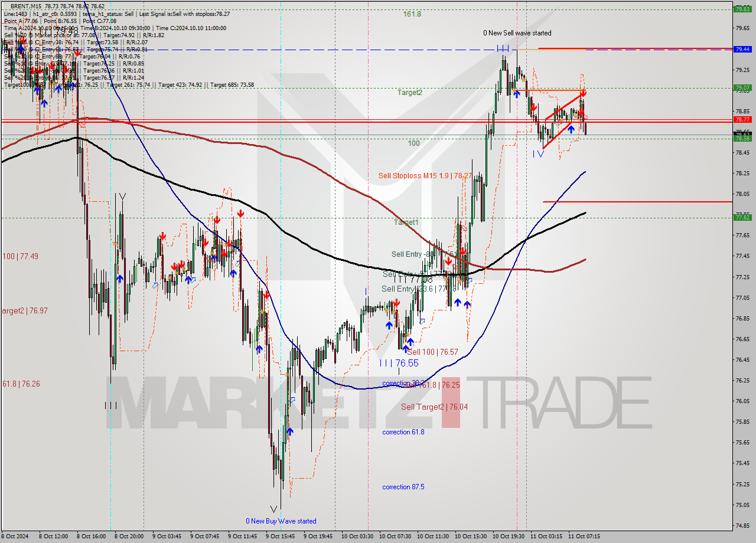
Task: Click the 74.85 price axis value
Action: 741,525
